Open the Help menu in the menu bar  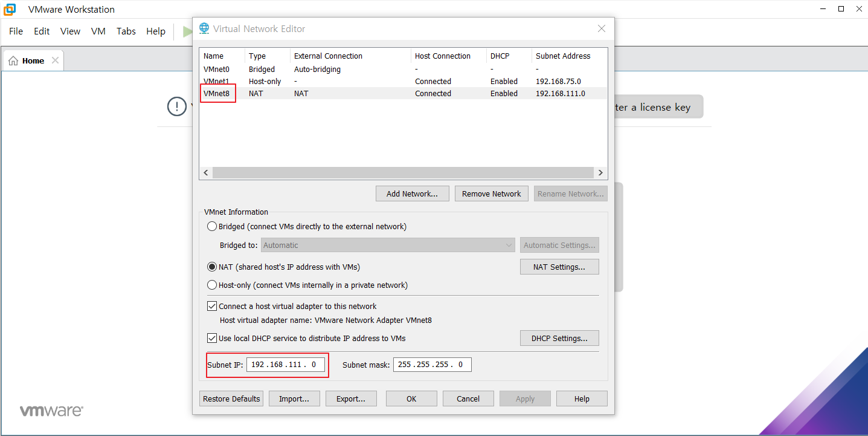pos(156,31)
